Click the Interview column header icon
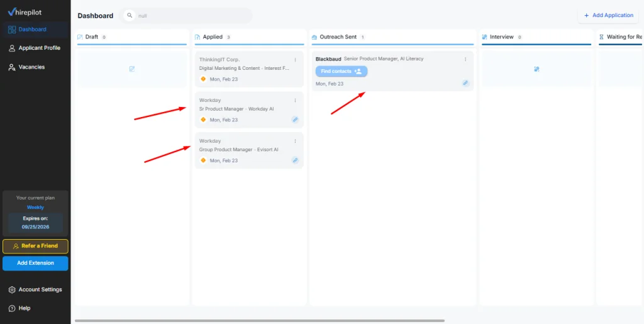Image resolution: width=644 pixels, height=324 pixels. [x=485, y=37]
